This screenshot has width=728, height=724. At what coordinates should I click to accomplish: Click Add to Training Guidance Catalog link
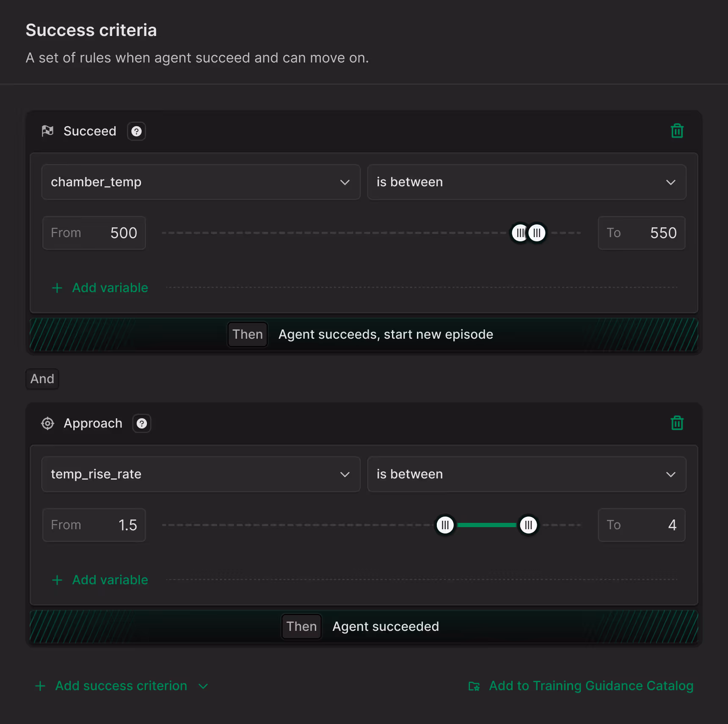(x=591, y=686)
